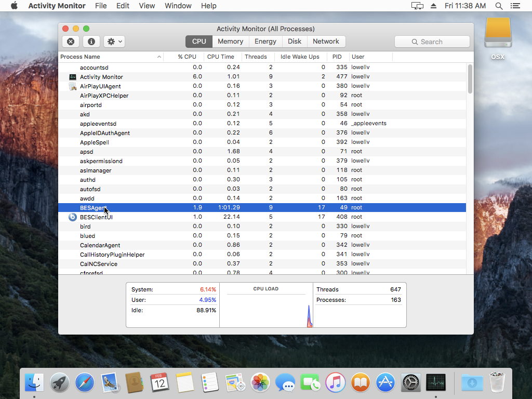Select the AppleIDAuthAgent process row
The width and height of the screenshot is (532, 399).
[262, 132]
